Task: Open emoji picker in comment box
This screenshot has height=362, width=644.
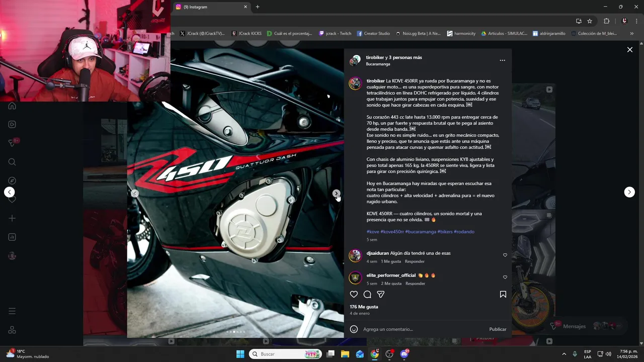Action: (354, 329)
